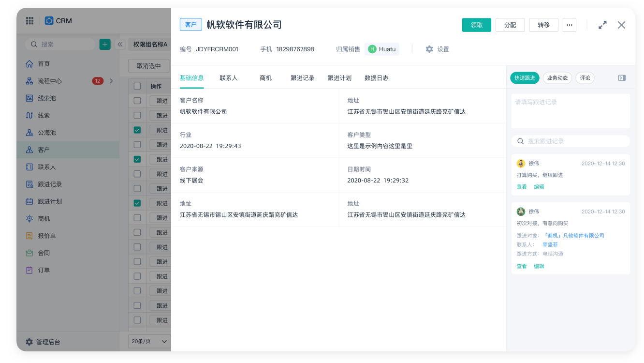
Task: Click the 搜索跟进记录 search field
Action: (571, 141)
